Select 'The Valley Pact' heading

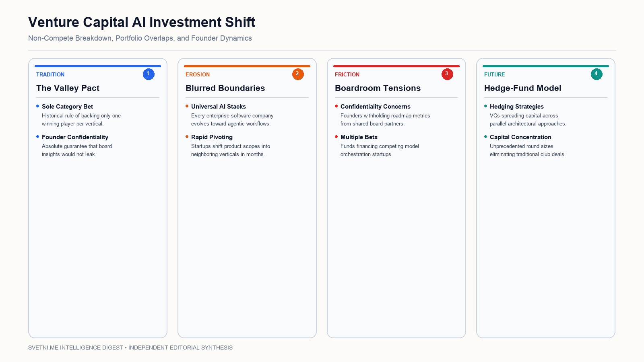click(68, 88)
